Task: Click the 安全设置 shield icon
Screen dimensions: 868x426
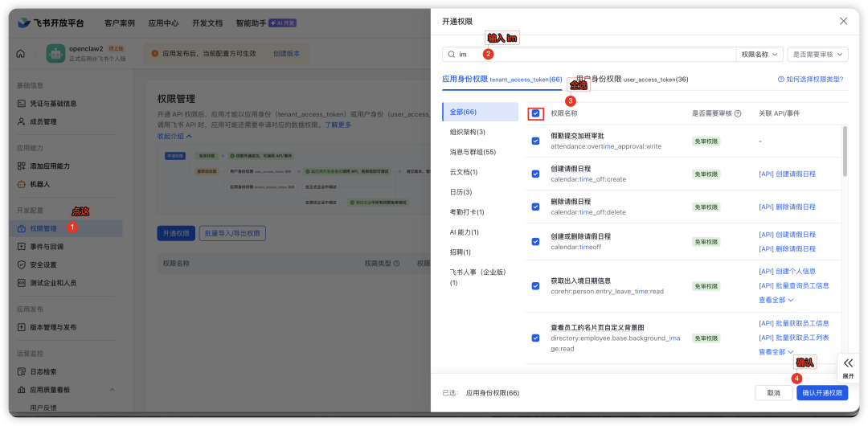Action: (x=22, y=264)
